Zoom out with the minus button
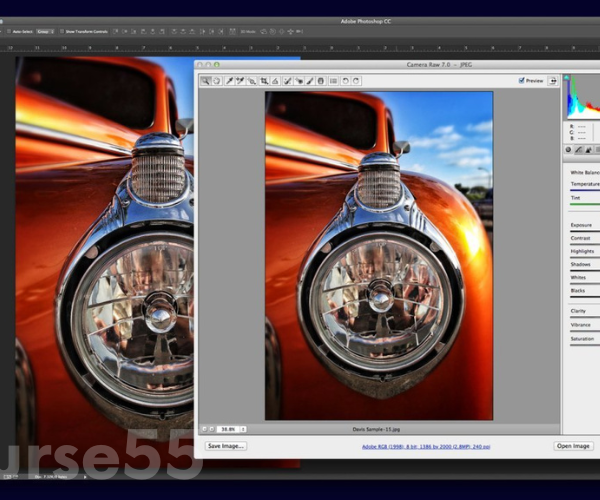Image resolution: width=600 pixels, height=500 pixels. pyautogui.click(x=204, y=429)
